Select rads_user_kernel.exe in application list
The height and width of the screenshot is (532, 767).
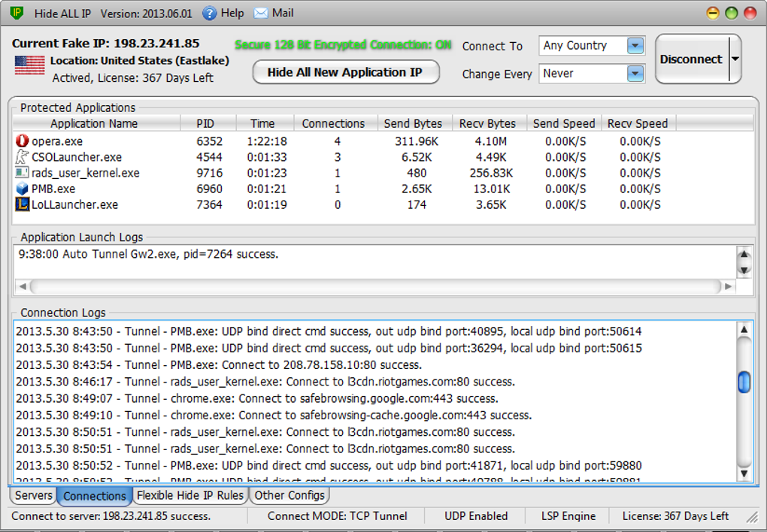(x=86, y=173)
